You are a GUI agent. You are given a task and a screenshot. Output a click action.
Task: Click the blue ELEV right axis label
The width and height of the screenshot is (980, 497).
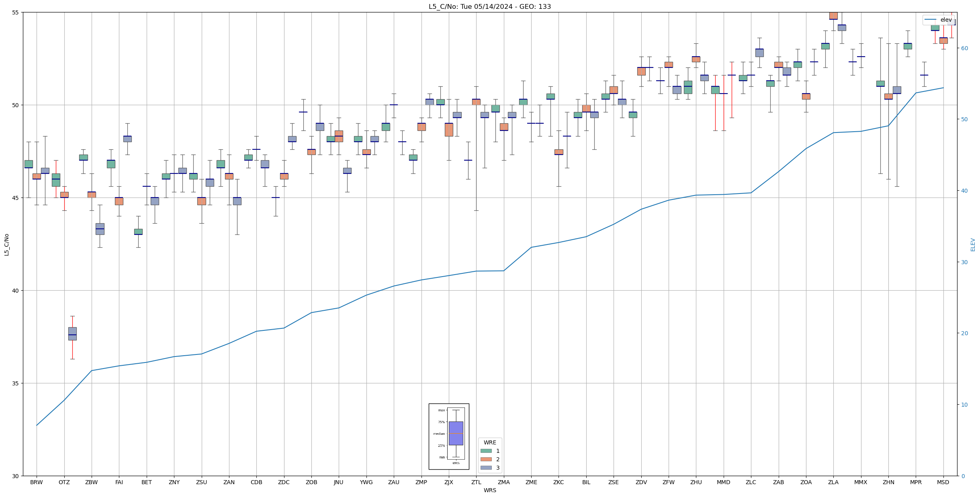point(973,244)
